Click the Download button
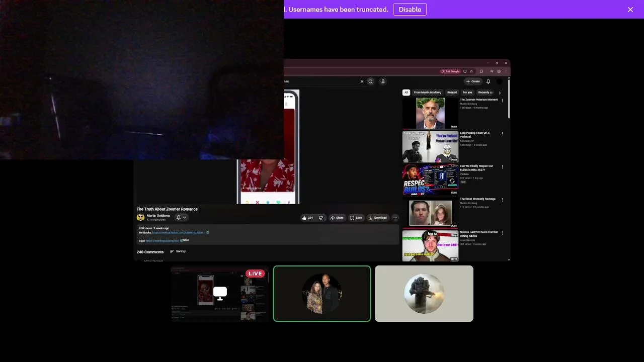 [x=378, y=218]
